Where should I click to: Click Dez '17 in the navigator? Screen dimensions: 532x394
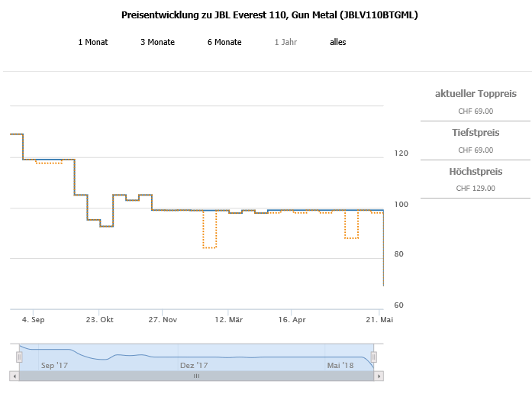tap(194, 366)
